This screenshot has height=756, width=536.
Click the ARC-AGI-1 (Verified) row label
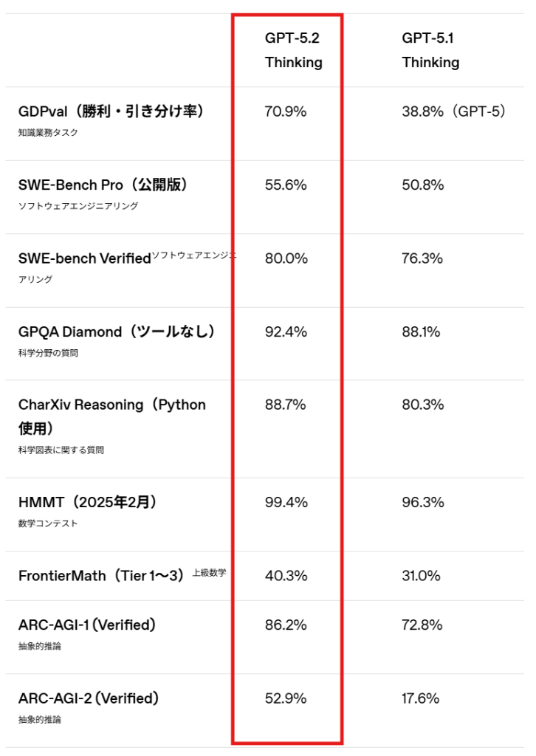pos(87,625)
